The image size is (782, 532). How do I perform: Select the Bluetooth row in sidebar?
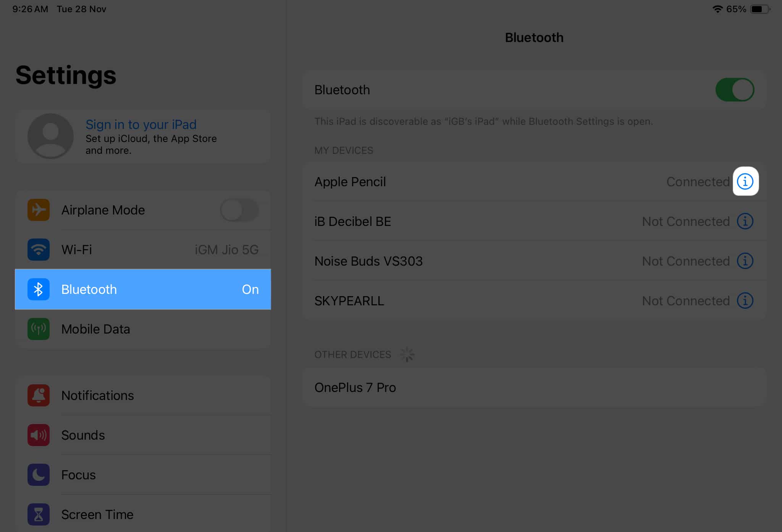click(x=143, y=289)
